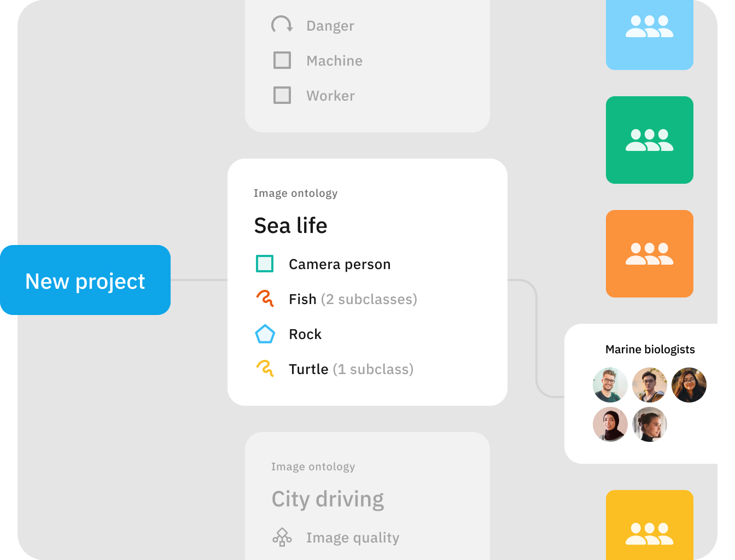Click the orange Fish polyline icon
Viewport: 735px width, 560px height.
click(x=265, y=299)
